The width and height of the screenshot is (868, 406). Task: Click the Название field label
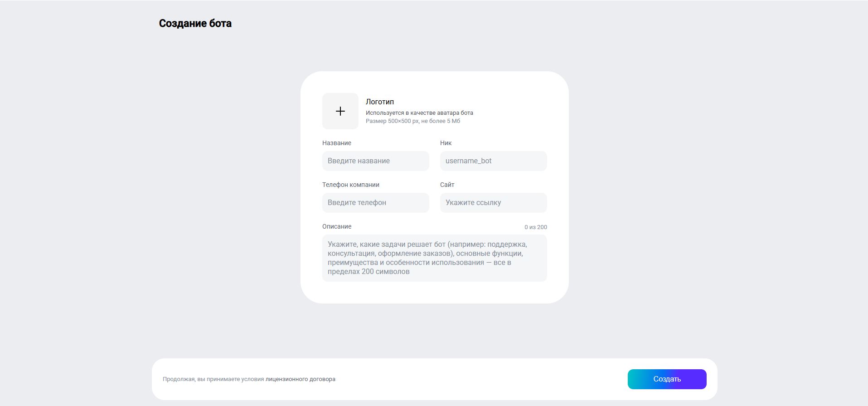pyautogui.click(x=337, y=143)
